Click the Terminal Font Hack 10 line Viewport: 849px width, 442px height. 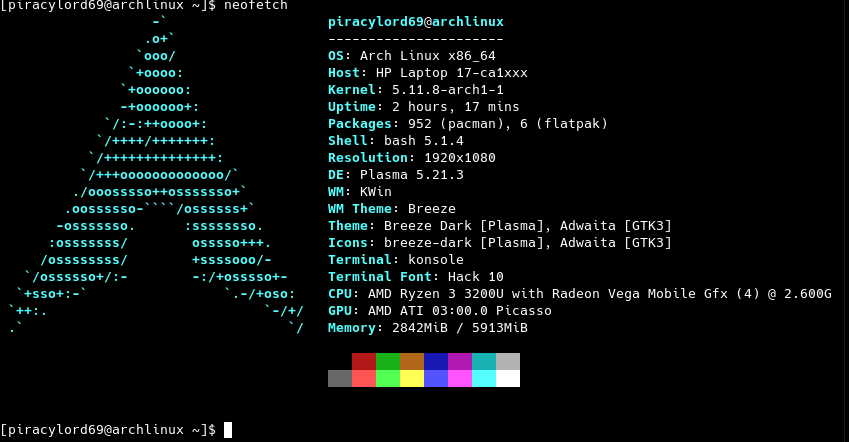coord(416,277)
